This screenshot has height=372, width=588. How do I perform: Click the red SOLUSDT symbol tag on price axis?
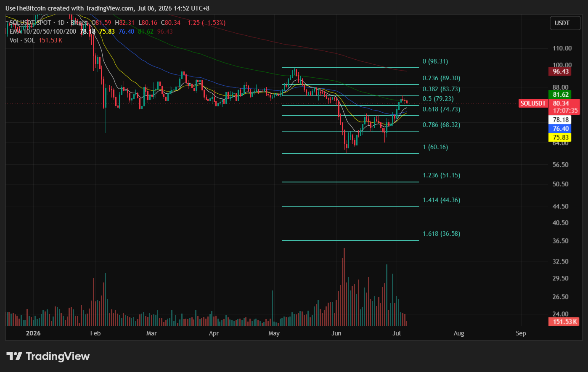coord(533,103)
